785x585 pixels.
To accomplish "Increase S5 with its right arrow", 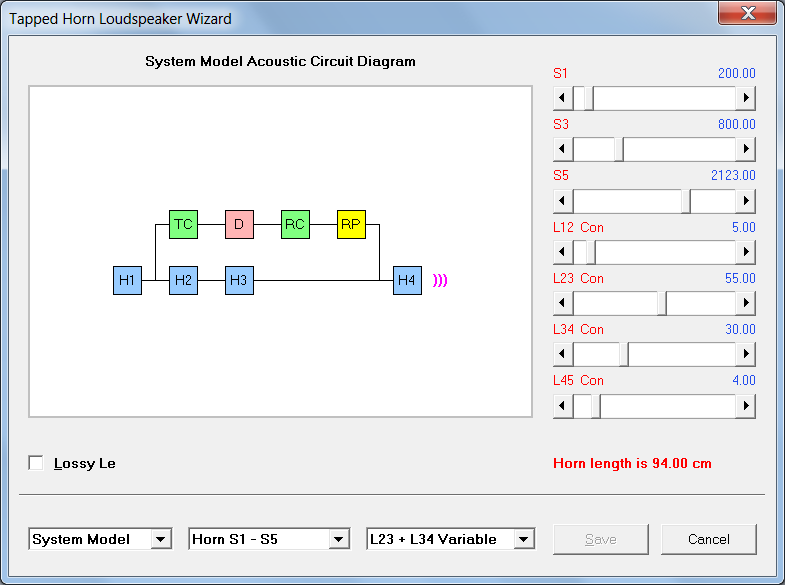I will 746,201.
